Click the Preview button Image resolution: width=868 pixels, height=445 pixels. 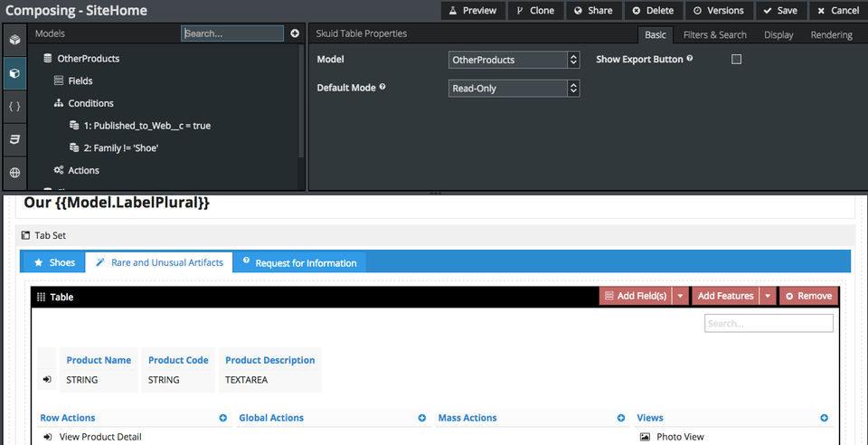click(473, 11)
